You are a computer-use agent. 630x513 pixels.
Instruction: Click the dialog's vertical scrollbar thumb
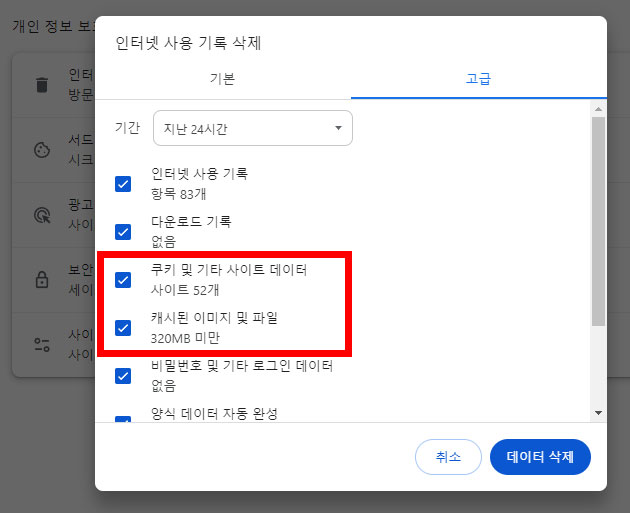coord(598,220)
